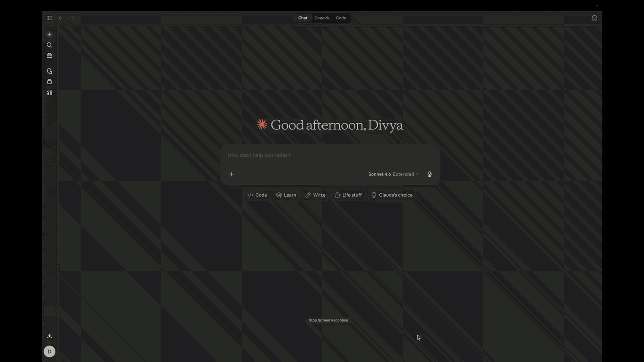Select the Life stuff suggestion chip
Screen dimensions: 644x362
click(348, 195)
